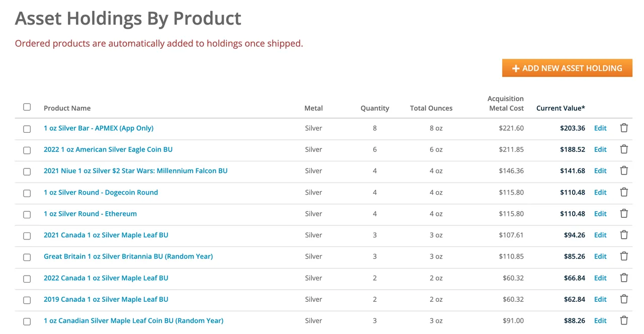Toggle the select-all checkbox in table header
644x334 pixels.
27,107
